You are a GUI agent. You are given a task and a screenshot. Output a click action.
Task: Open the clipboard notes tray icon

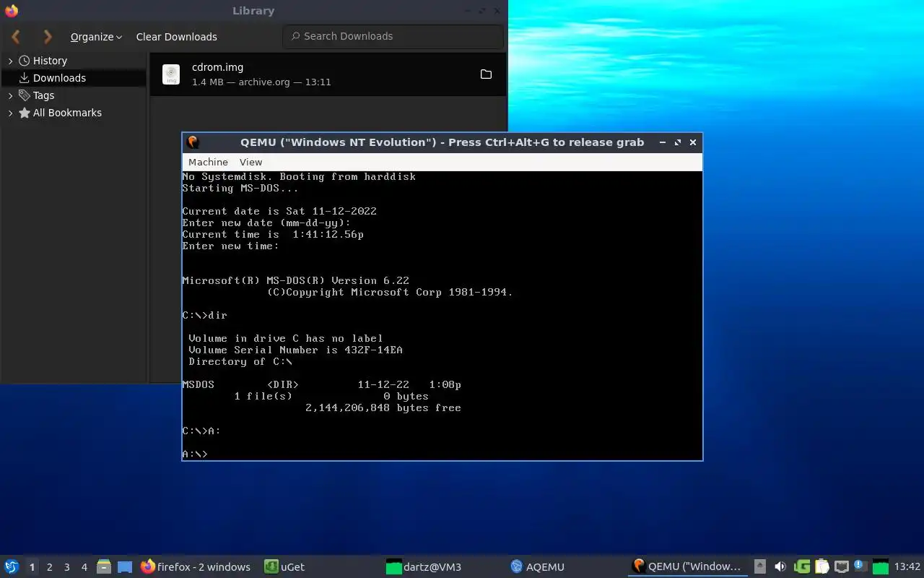point(822,567)
